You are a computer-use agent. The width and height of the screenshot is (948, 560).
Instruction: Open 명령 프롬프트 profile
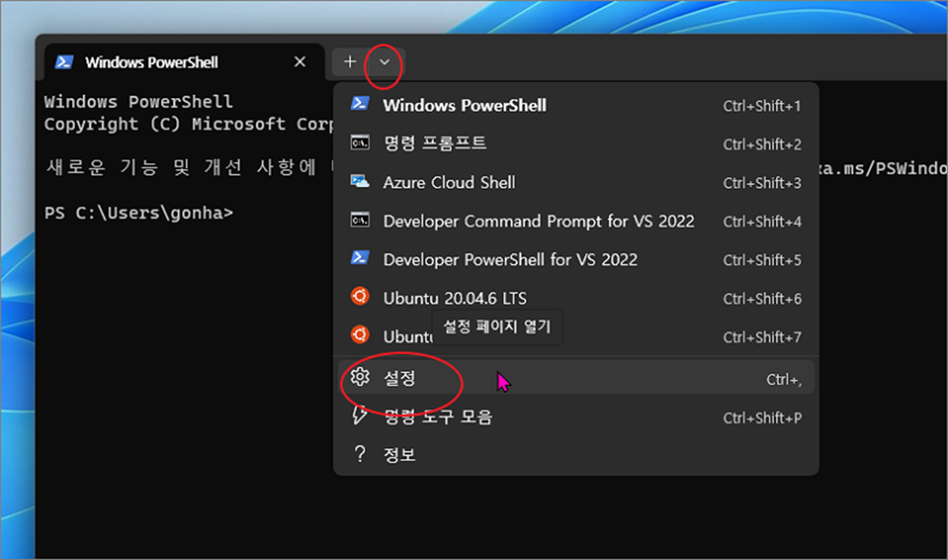pos(576,143)
